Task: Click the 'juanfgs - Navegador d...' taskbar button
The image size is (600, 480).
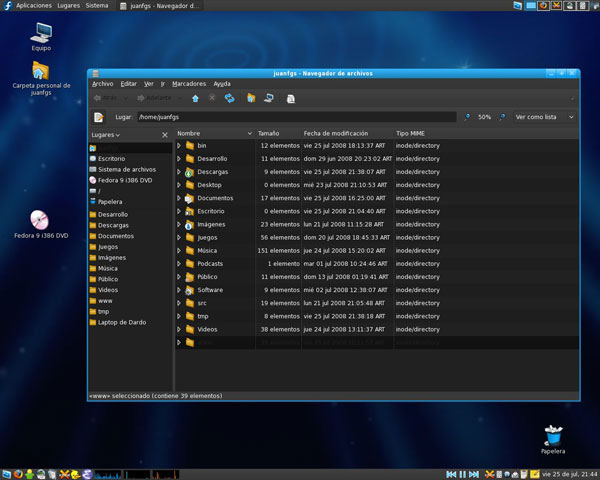Action: 160,6
